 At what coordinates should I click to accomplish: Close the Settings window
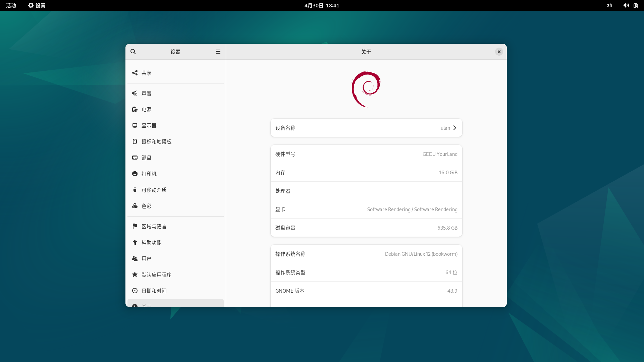click(x=499, y=52)
